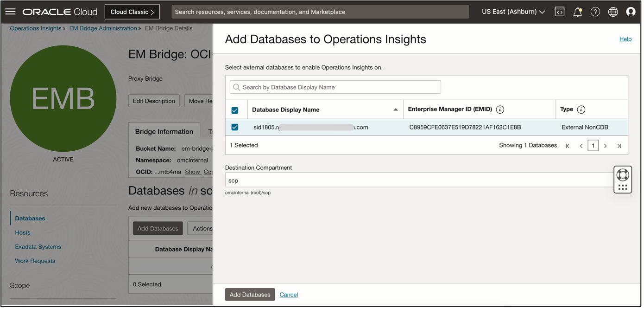Open the language globe icon

click(613, 12)
